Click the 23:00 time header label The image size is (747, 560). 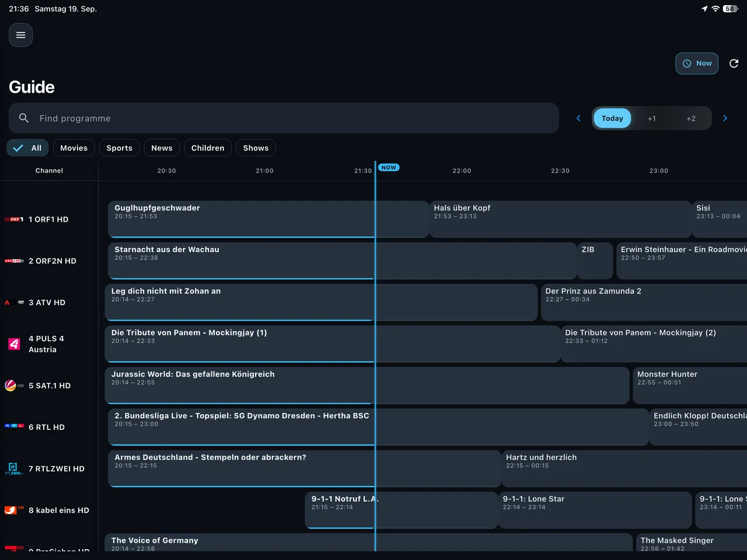(659, 171)
